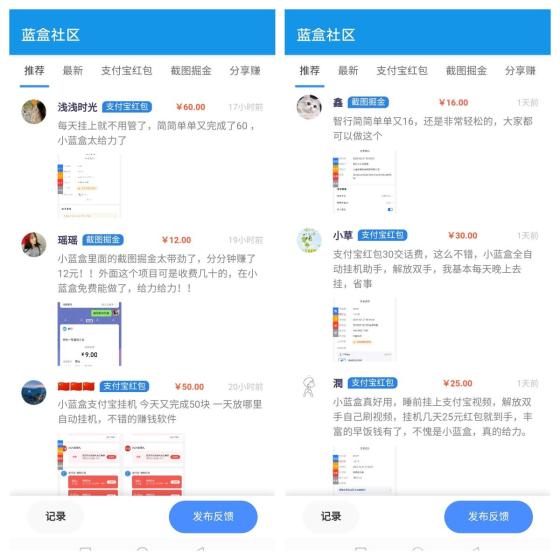Tap the cat avatar of user 鑫
The width and height of the screenshot is (560, 560).
[x=309, y=107]
